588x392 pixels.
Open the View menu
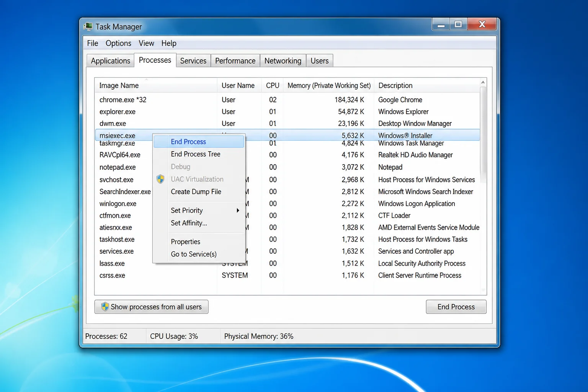pyautogui.click(x=146, y=43)
